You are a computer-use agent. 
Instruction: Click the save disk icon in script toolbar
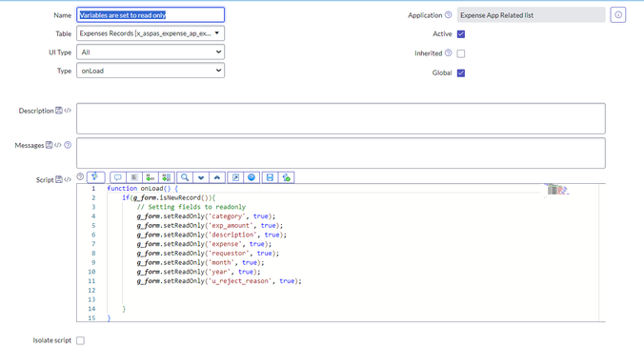tap(270, 177)
